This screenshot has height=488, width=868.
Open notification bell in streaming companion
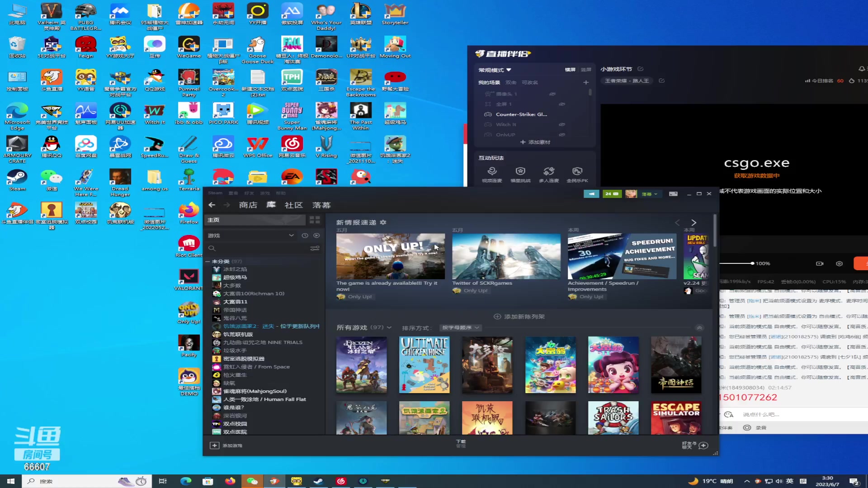[862, 69]
